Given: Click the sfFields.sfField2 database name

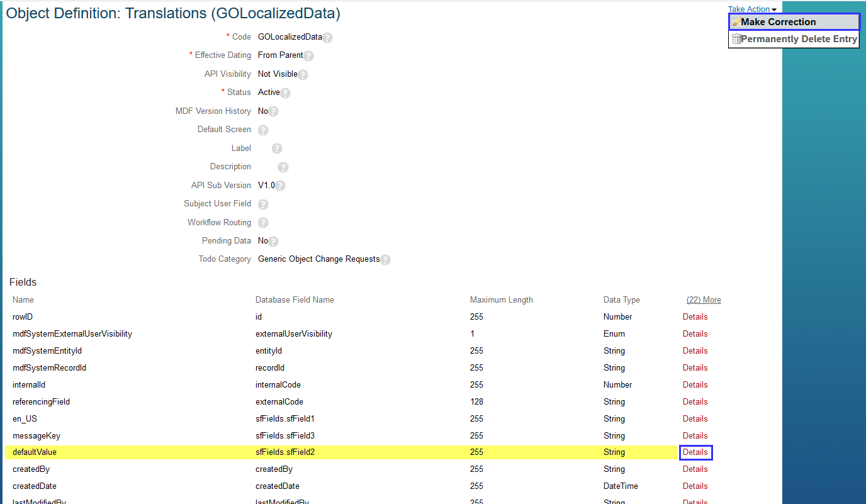Looking at the screenshot, I should click(x=285, y=452).
